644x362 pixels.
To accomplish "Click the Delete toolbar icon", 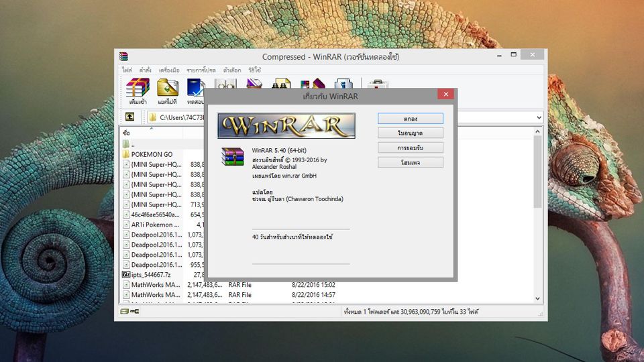I will [x=254, y=83].
